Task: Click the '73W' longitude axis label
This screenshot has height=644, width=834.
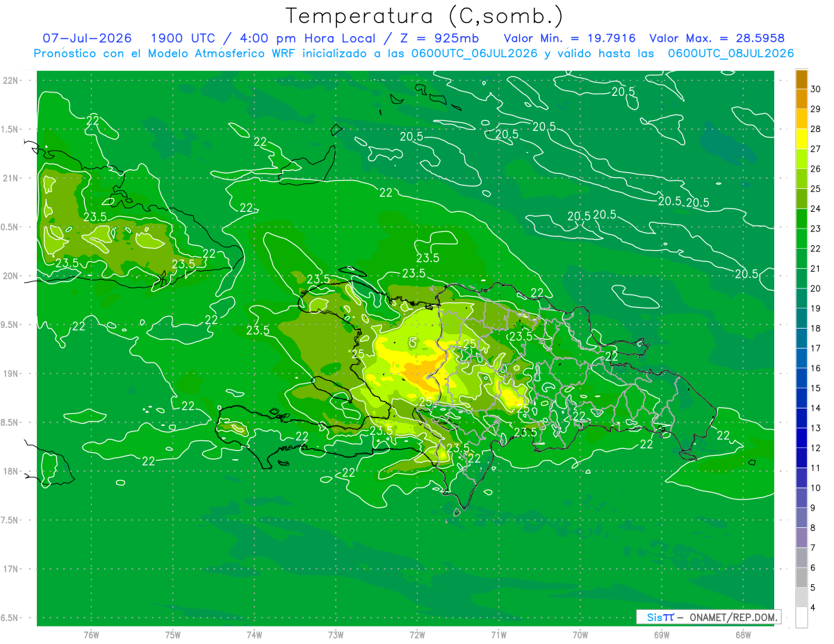Action: pyautogui.click(x=336, y=634)
